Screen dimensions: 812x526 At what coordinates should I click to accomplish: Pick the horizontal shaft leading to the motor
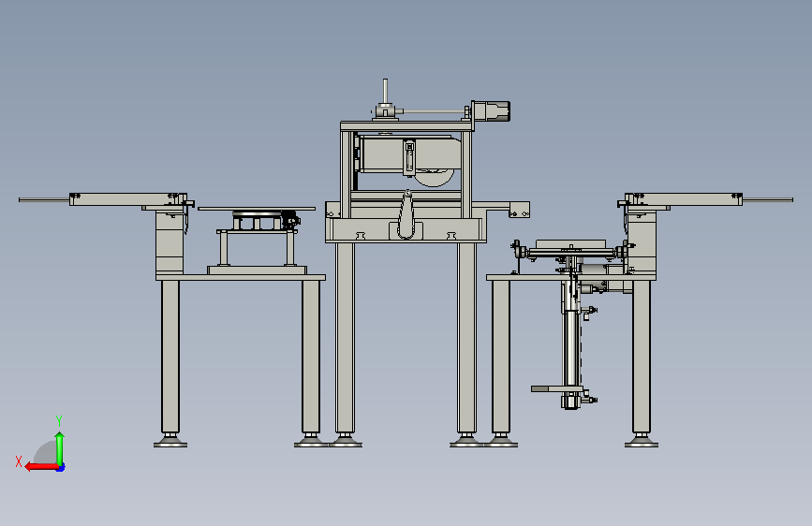tap(433, 111)
